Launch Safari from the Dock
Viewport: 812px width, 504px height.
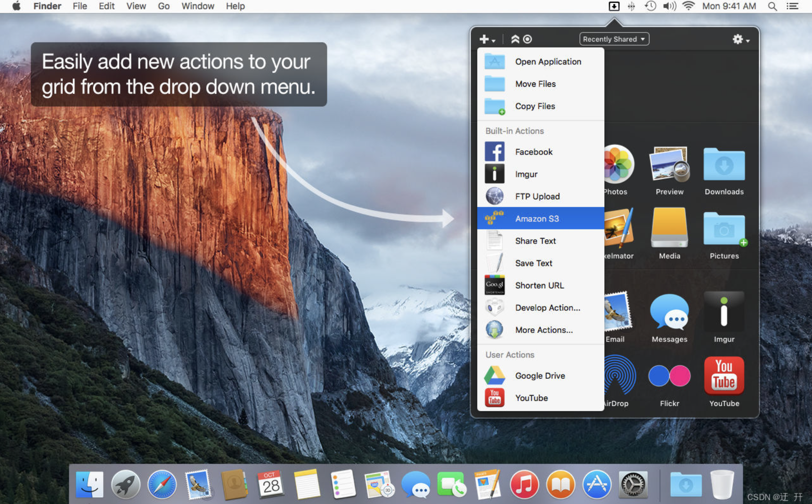coord(162,484)
